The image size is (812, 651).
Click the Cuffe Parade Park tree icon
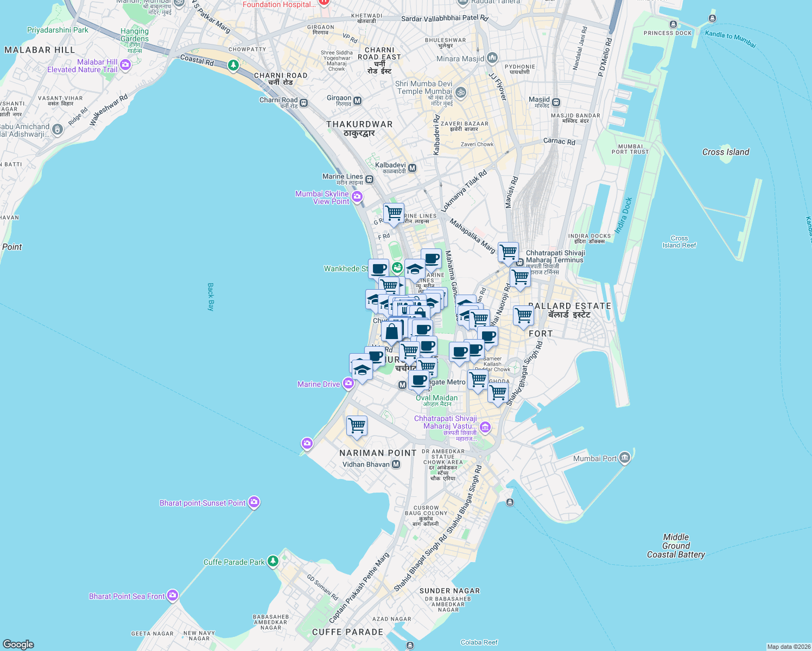pyautogui.click(x=273, y=561)
